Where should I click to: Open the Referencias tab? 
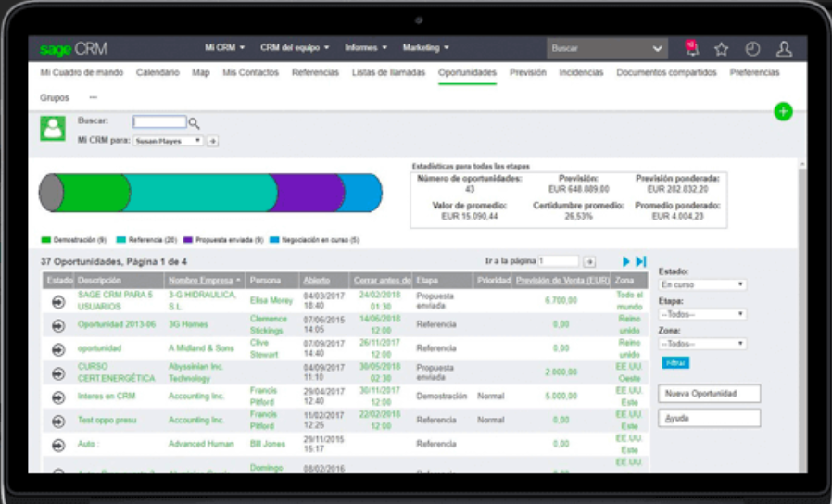[x=315, y=72]
